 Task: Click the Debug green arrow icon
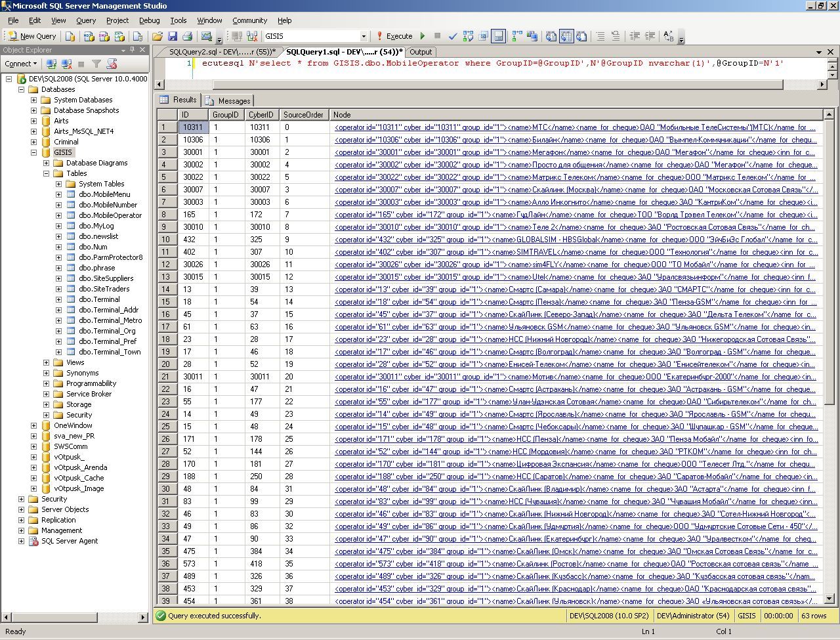click(422, 36)
